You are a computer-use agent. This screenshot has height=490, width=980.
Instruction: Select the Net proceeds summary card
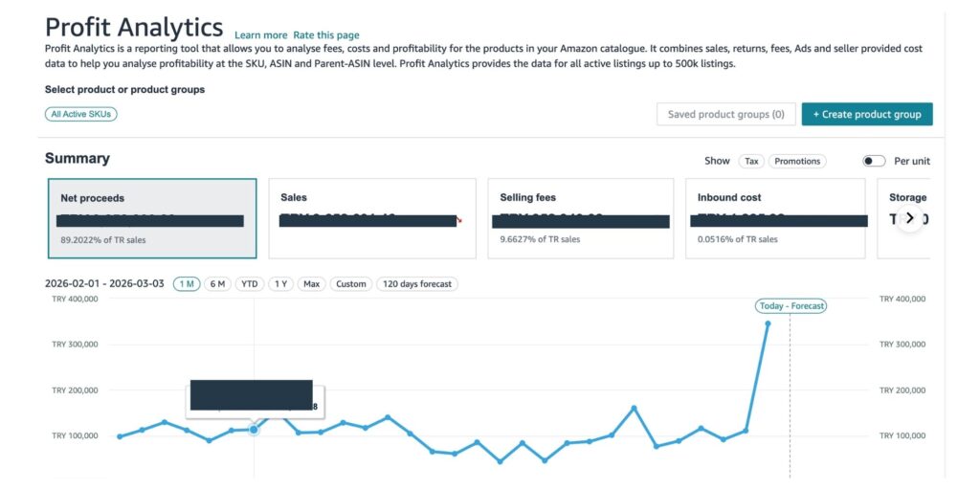point(152,218)
